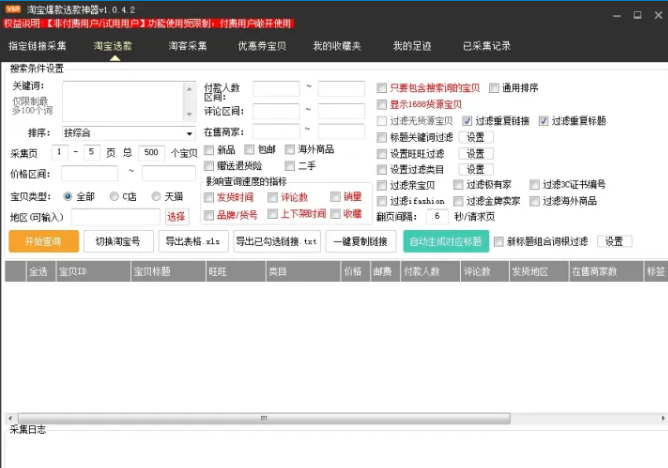668x468 pixels.
Task: Open 设置 next to 设置过滤类目
Action: point(476,169)
